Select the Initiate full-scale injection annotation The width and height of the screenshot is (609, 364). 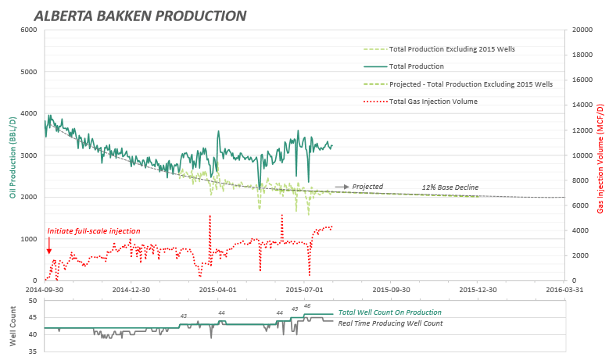pos(94,231)
